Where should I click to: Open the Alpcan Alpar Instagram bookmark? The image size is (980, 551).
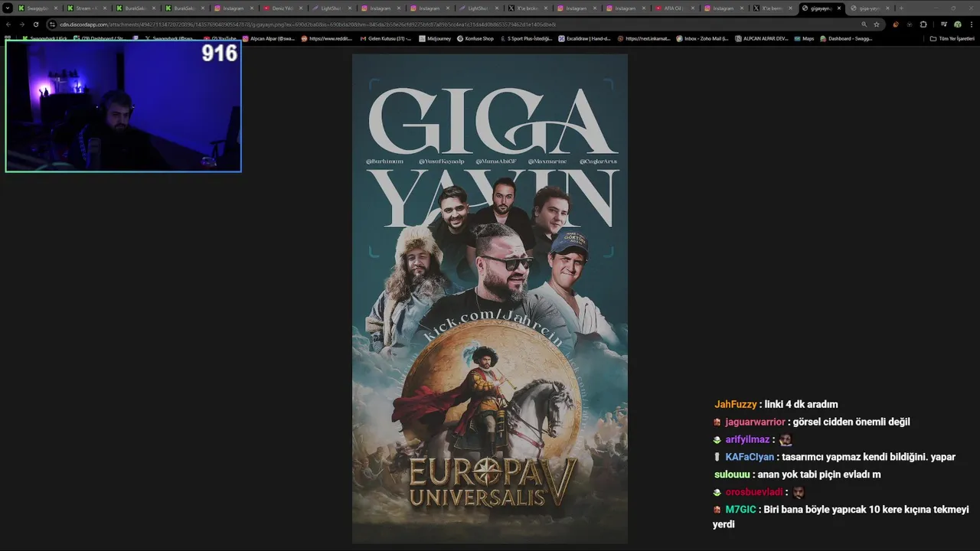[x=269, y=38]
